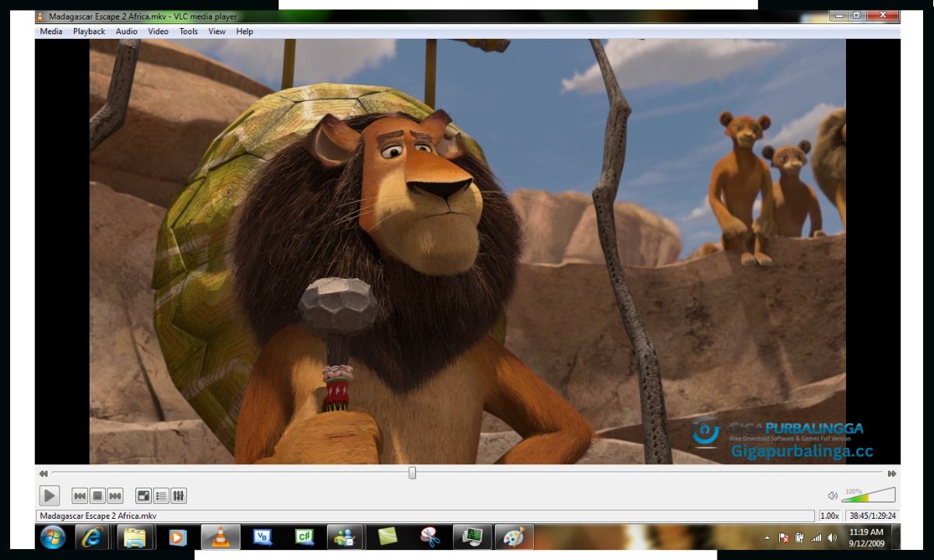
Task: Open the Snipping Tool taskbar icon
Action: click(430, 537)
